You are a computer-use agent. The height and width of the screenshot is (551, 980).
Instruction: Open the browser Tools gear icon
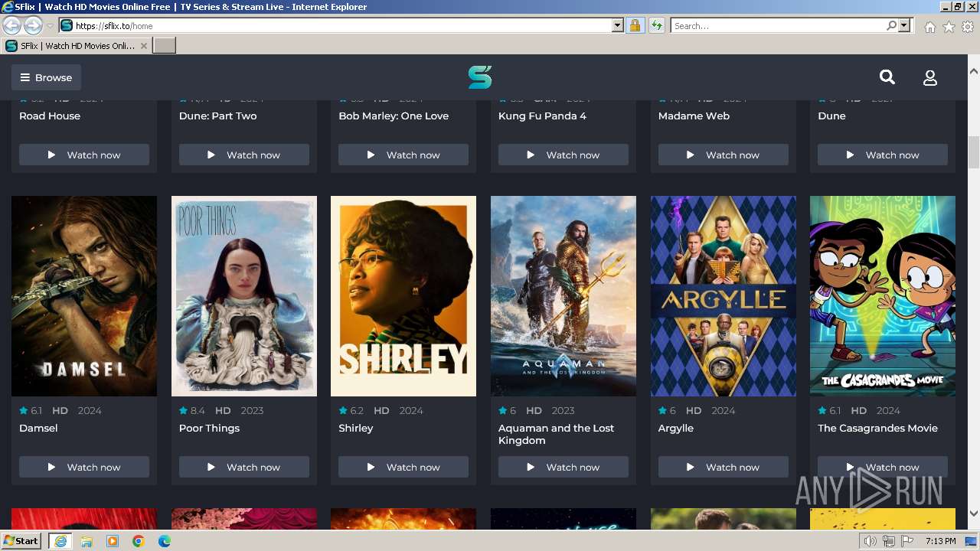point(968,27)
